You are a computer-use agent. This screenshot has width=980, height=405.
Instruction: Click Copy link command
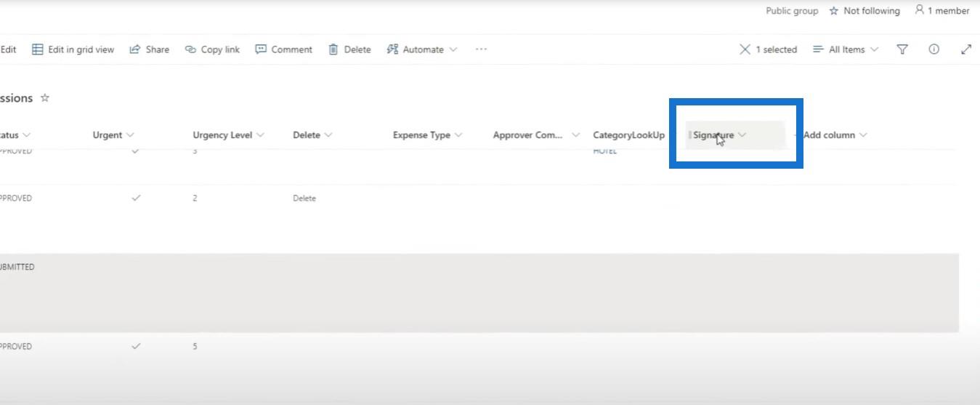pos(212,49)
